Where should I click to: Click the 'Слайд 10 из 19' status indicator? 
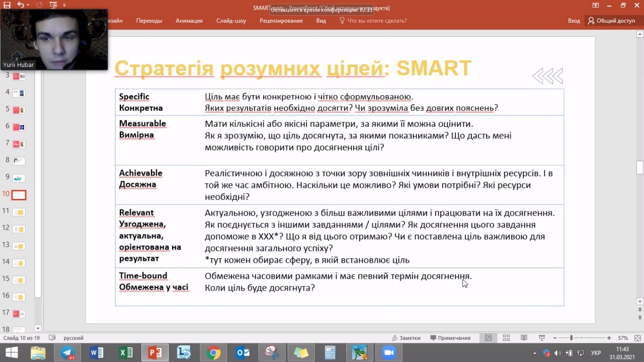pos(22,338)
